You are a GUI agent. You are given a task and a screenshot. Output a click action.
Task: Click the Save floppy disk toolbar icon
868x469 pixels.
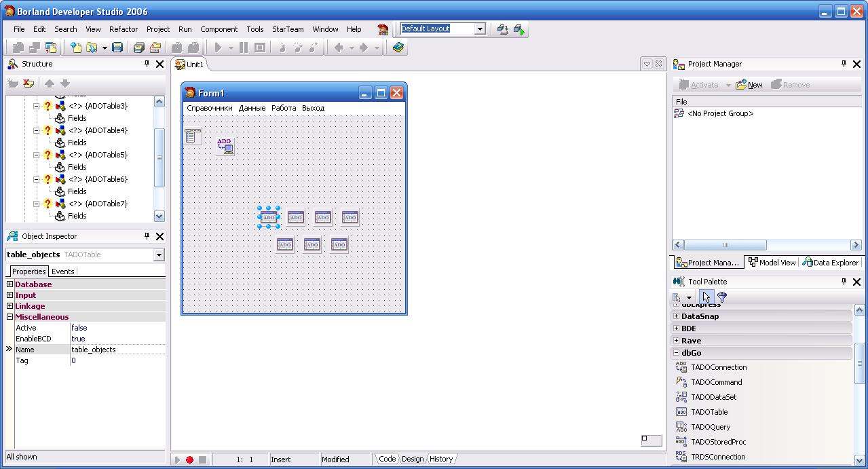pos(117,48)
